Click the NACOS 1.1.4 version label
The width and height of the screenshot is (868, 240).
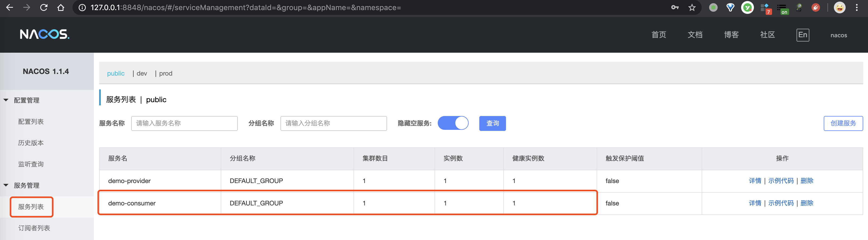(46, 71)
